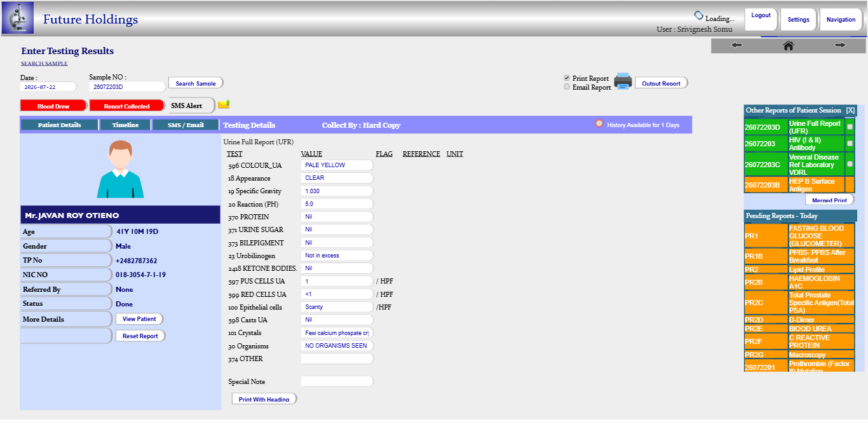
Task: Click the Specific Gravity value field
Action: [337, 191]
